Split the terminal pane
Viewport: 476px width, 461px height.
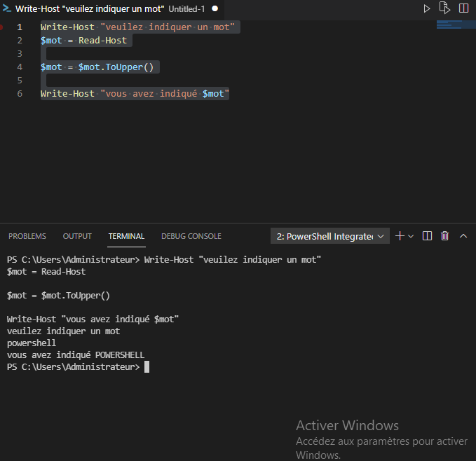[x=427, y=236]
